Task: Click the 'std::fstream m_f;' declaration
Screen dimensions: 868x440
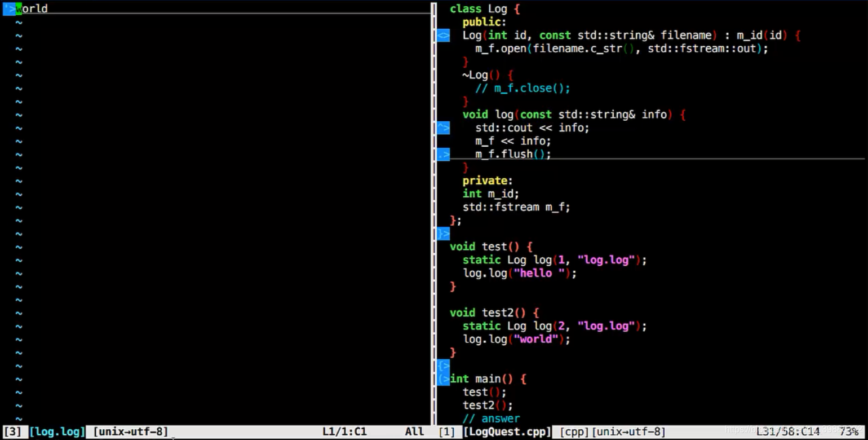Action: 516,207
